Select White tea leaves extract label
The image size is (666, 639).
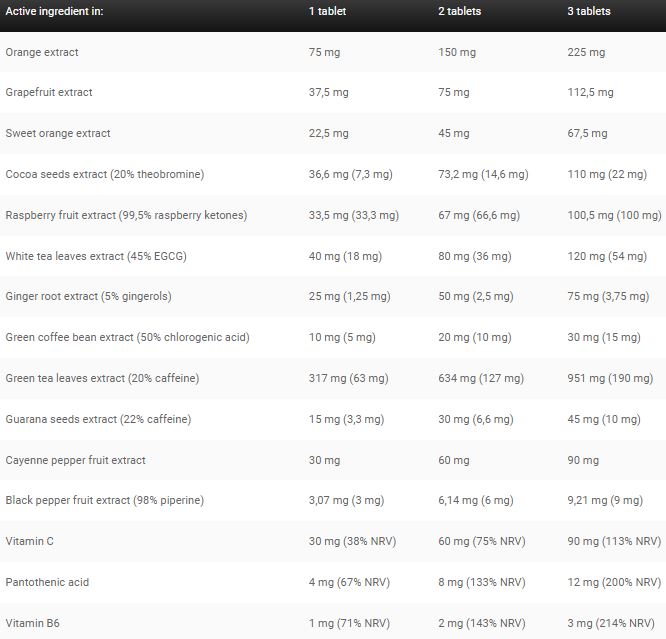96,256
